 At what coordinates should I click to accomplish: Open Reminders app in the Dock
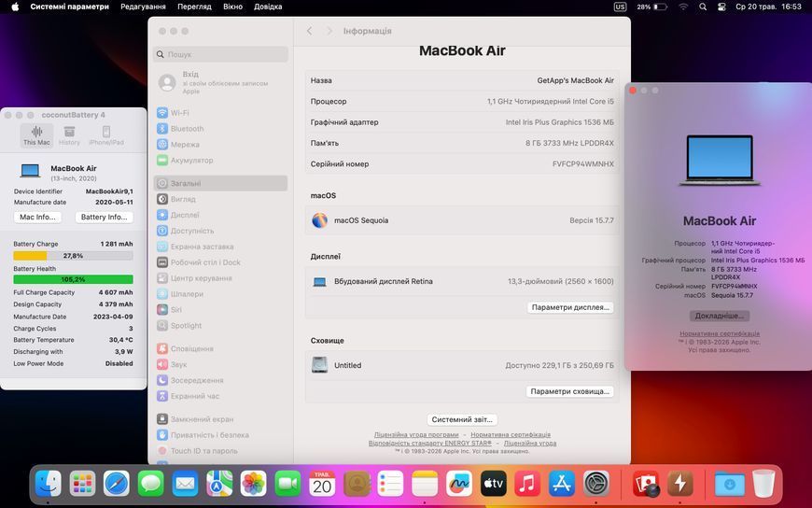pos(390,483)
